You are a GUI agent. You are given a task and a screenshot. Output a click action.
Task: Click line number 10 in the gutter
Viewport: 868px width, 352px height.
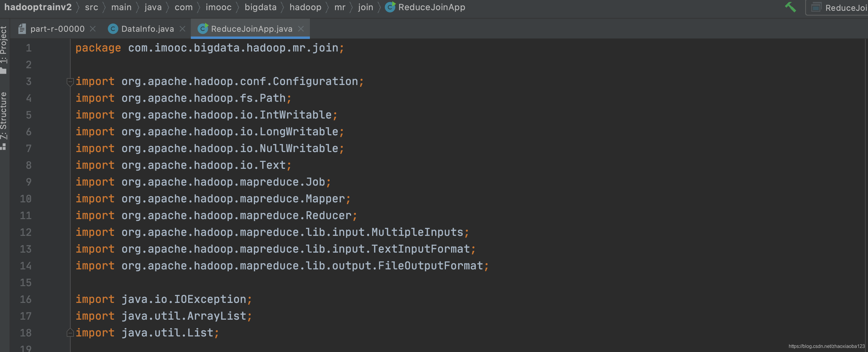[26, 198]
